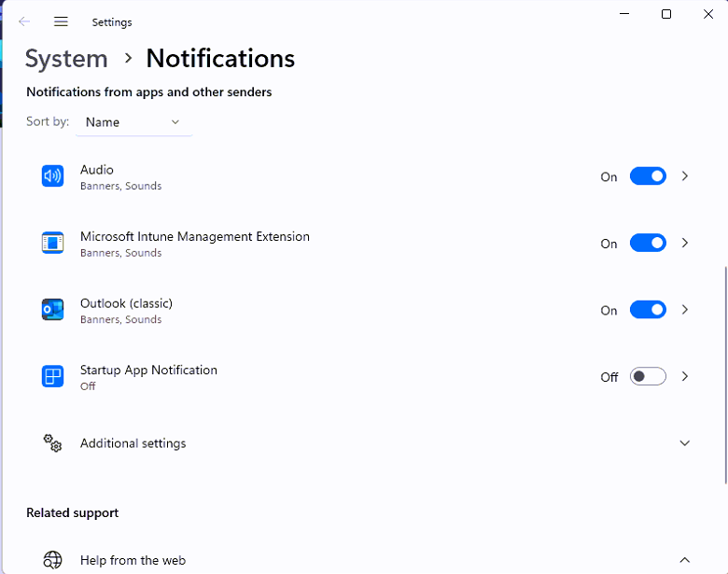The image size is (728, 574).
Task: Close the Settings window
Action: point(708,14)
